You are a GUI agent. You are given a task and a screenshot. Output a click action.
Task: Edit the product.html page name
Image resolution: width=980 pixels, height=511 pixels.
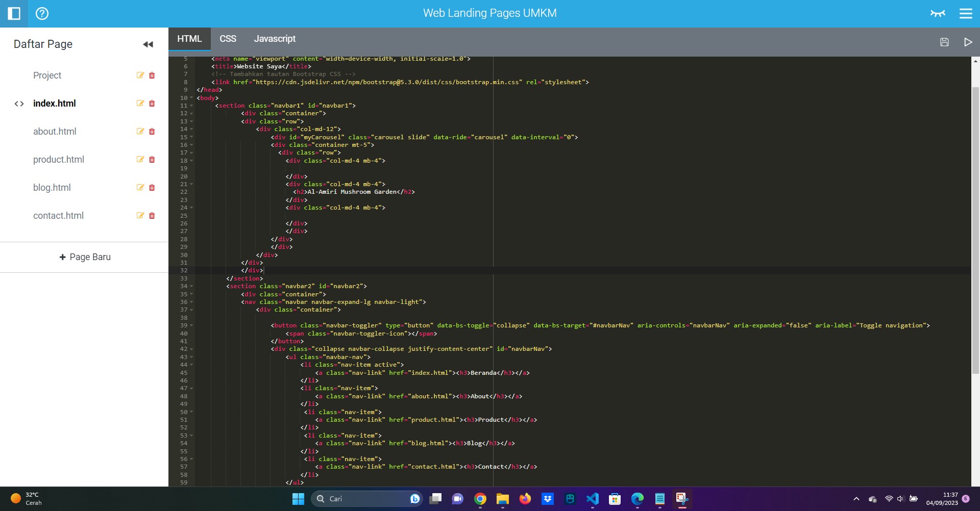(140, 160)
